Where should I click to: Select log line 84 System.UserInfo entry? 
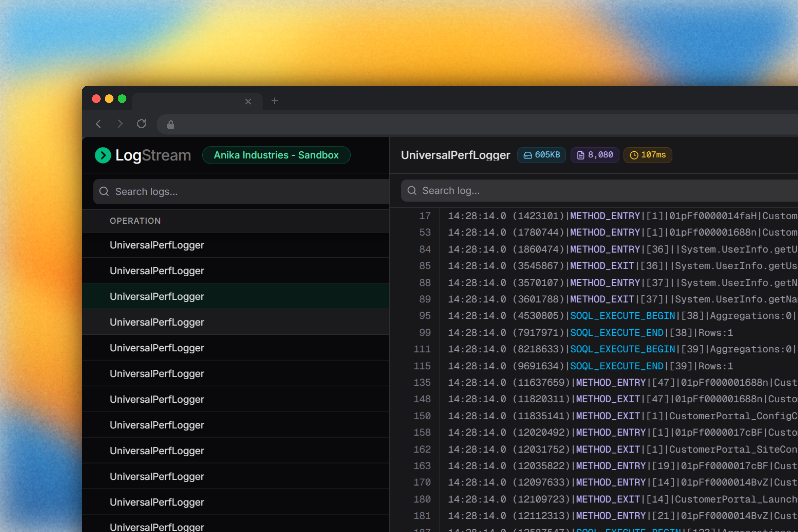[x=594, y=249]
